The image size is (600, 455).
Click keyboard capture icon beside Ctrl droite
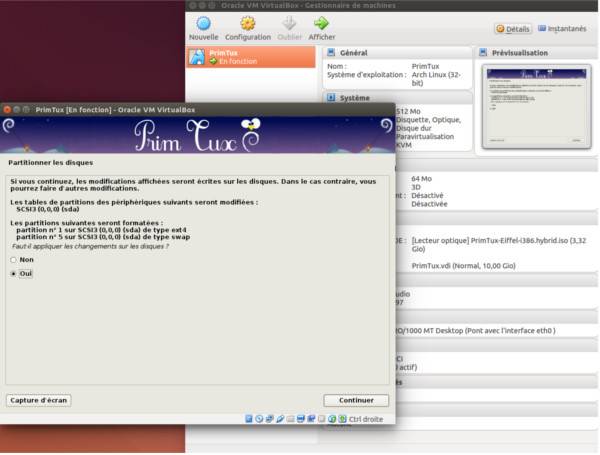click(342, 419)
